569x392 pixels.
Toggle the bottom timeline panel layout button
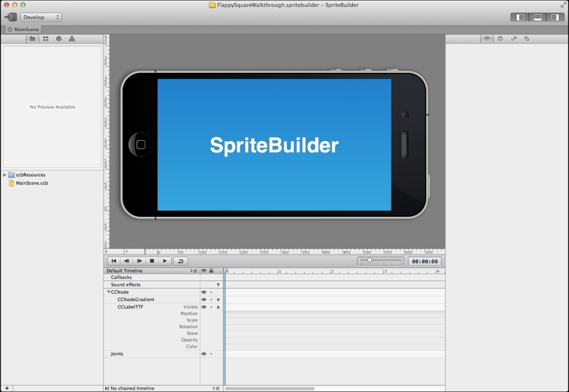[x=538, y=18]
